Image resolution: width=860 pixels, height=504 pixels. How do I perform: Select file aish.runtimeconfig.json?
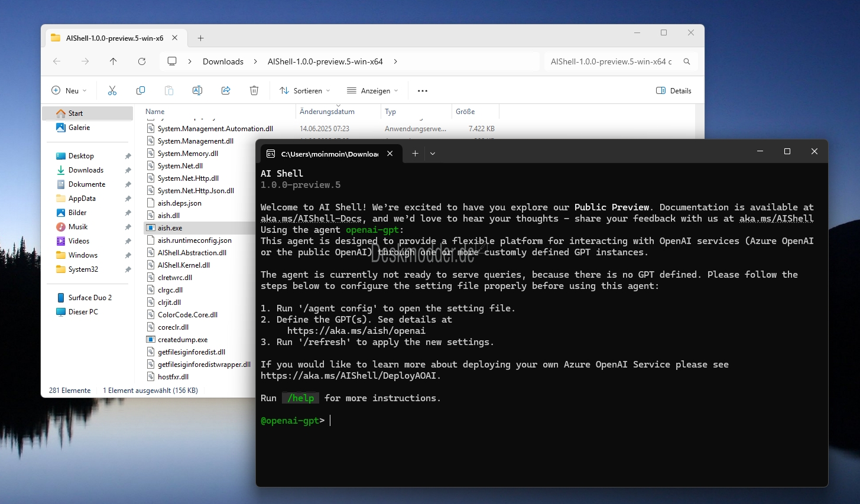coord(194,240)
